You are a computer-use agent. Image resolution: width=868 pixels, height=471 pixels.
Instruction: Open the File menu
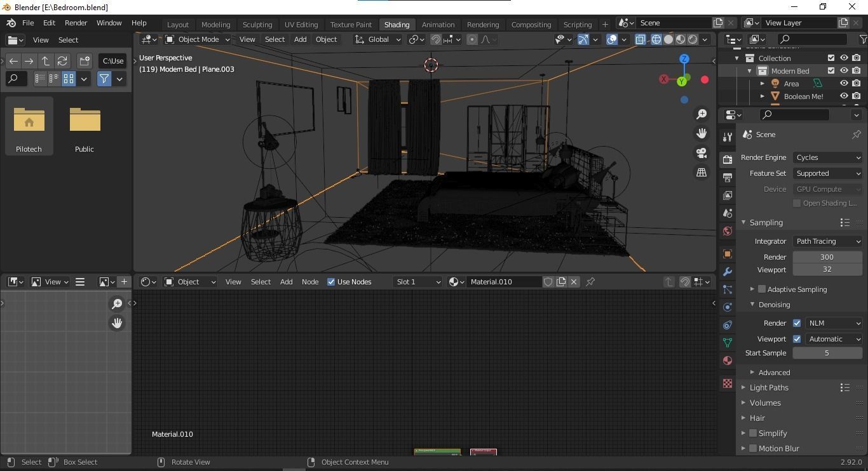[28, 23]
